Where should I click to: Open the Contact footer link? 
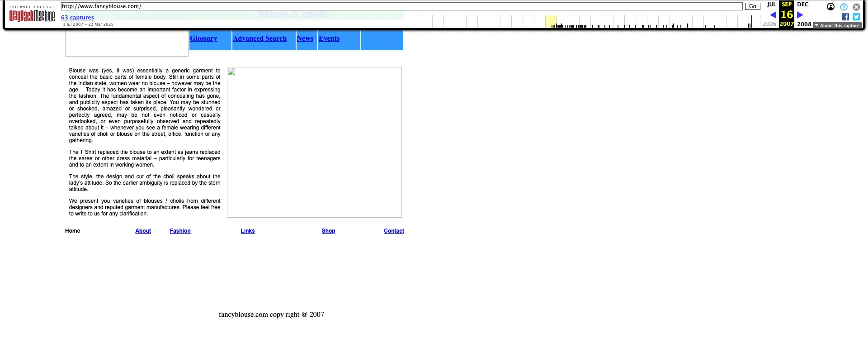(394, 231)
